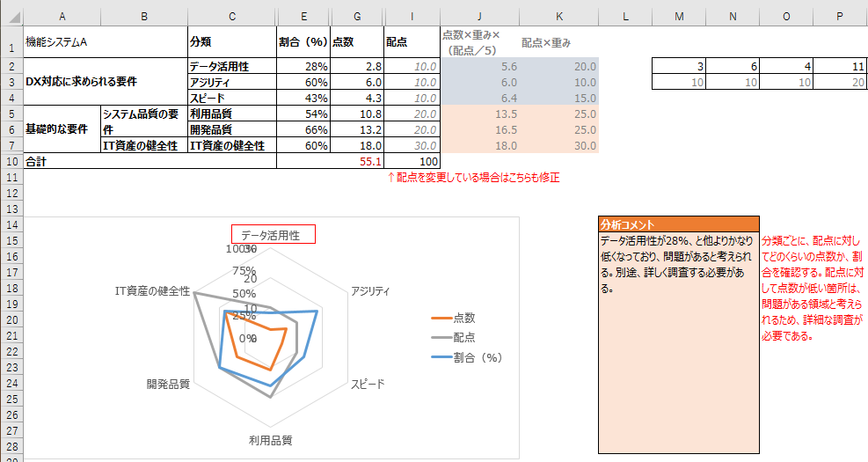
Task: Select column J header
Action: click(x=479, y=17)
